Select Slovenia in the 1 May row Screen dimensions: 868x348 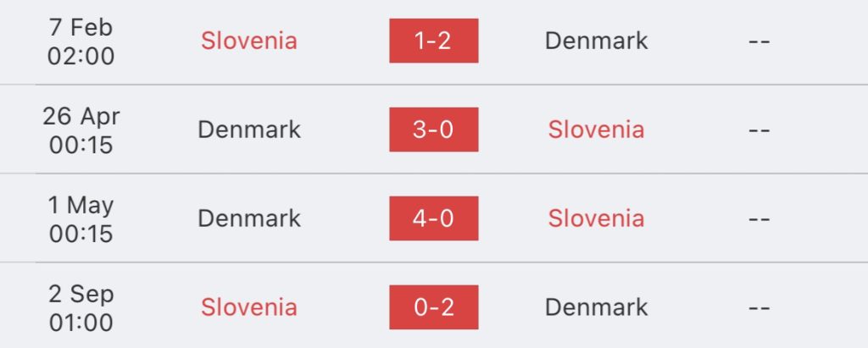(x=596, y=218)
